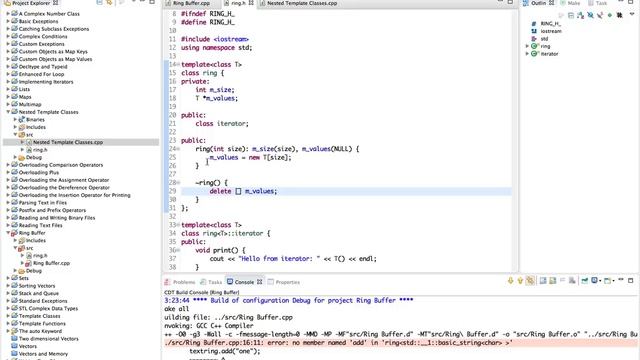Click on 'class iterator;' declaration line
This screenshot has height=360, width=640.
pos(222,123)
